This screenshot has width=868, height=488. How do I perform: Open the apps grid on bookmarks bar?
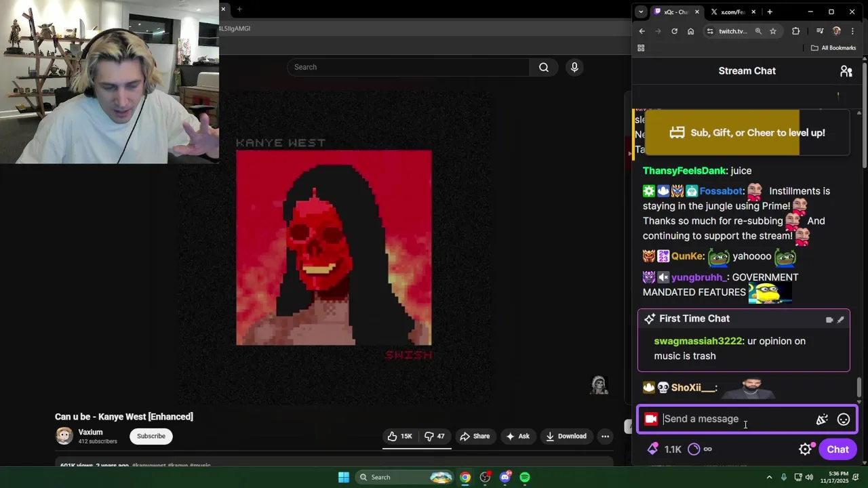pyautogui.click(x=641, y=48)
